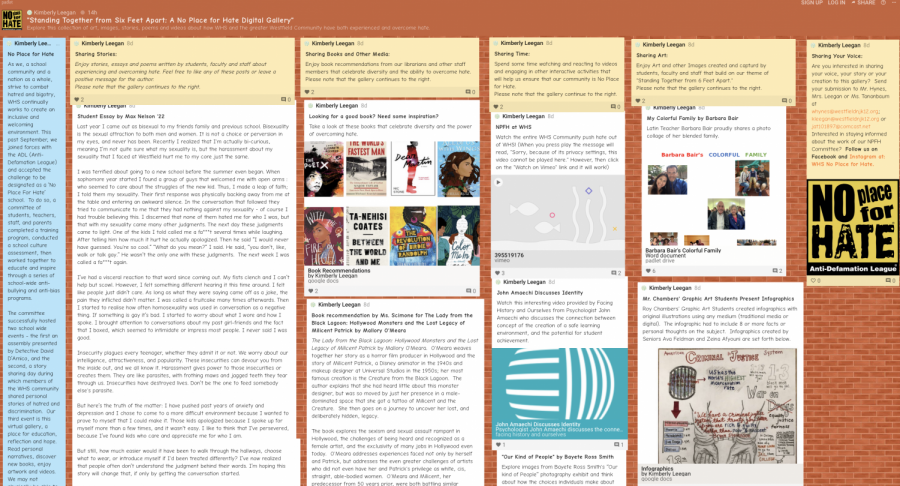Play the NPFH at WHS Vimeo video
900x486 pixels.
pos(498,182)
